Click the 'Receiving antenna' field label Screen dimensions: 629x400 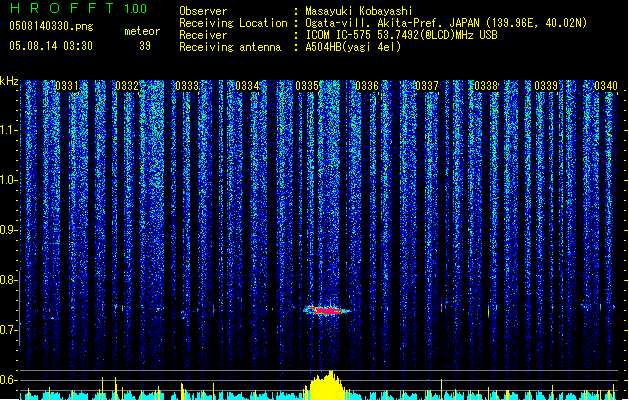(230, 47)
